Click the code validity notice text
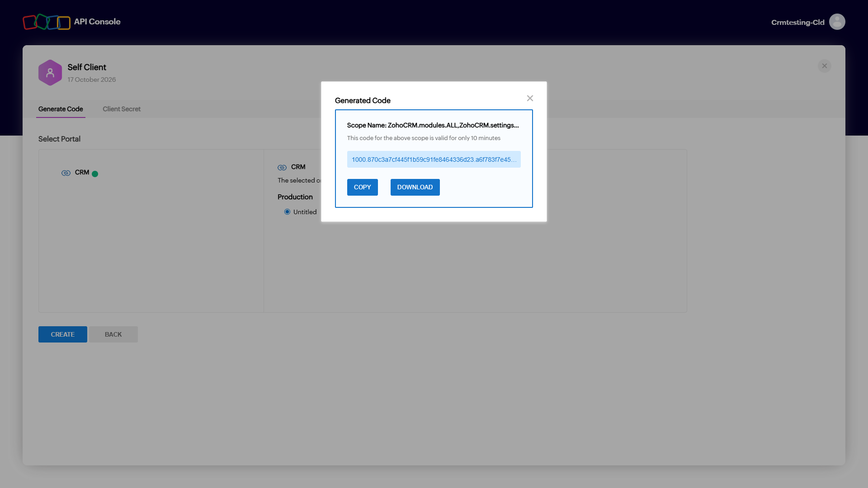868x488 pixels. tap(424, 138)
